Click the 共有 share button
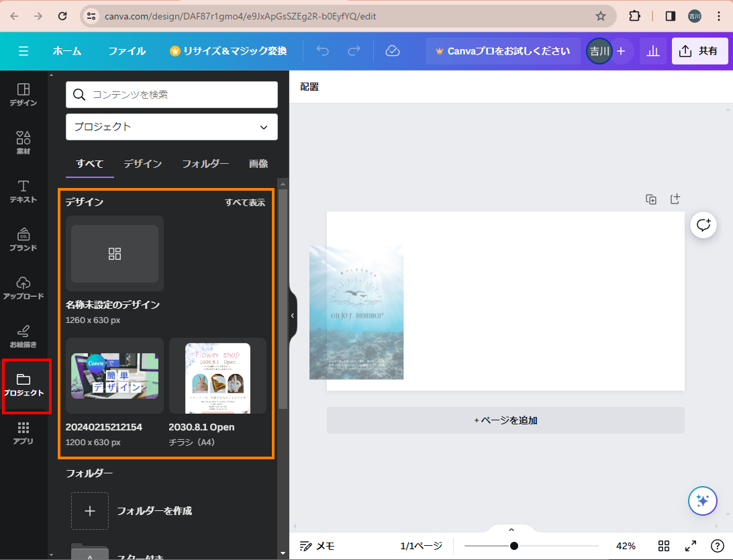This screenshot has height=560, width=733. click(699, 51)
